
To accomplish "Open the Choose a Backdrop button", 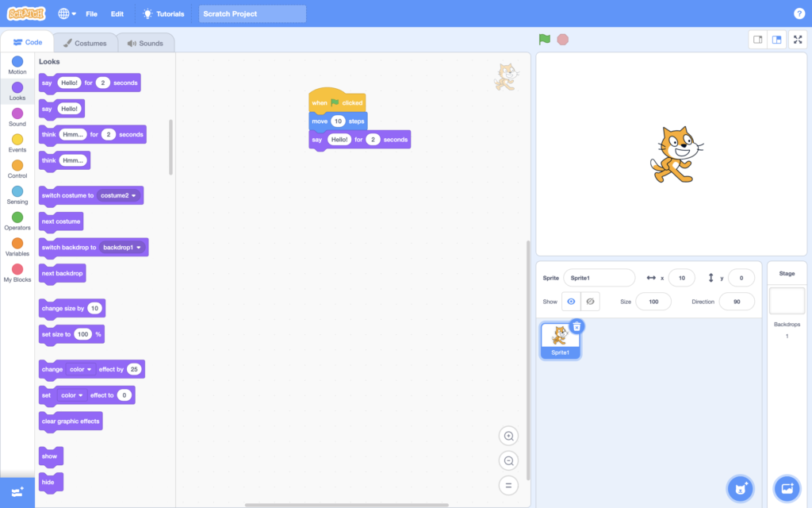I will tap(787, 487).
